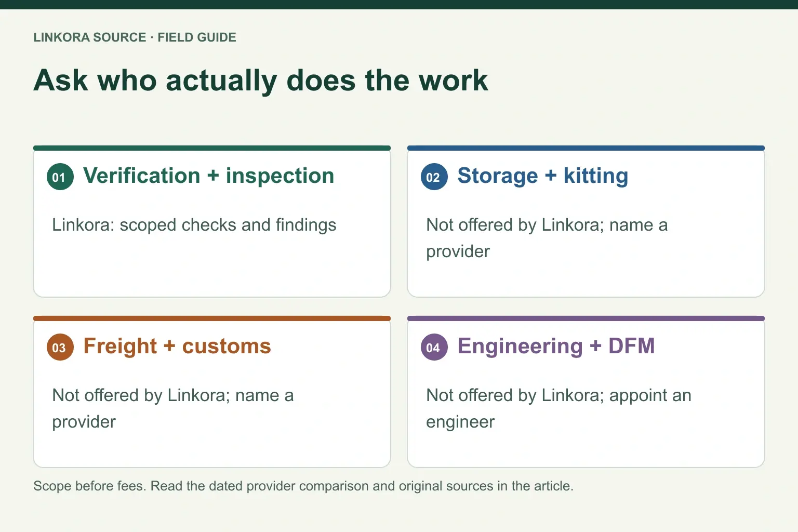The height and width of the screenshot is (532, 798).
Task: Select the 'Verification + inspection' heading
Action: pos(208,176)
